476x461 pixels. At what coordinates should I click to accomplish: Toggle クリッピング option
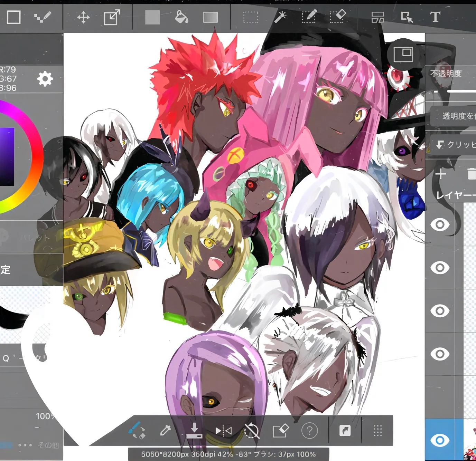(x=453, y=145)
